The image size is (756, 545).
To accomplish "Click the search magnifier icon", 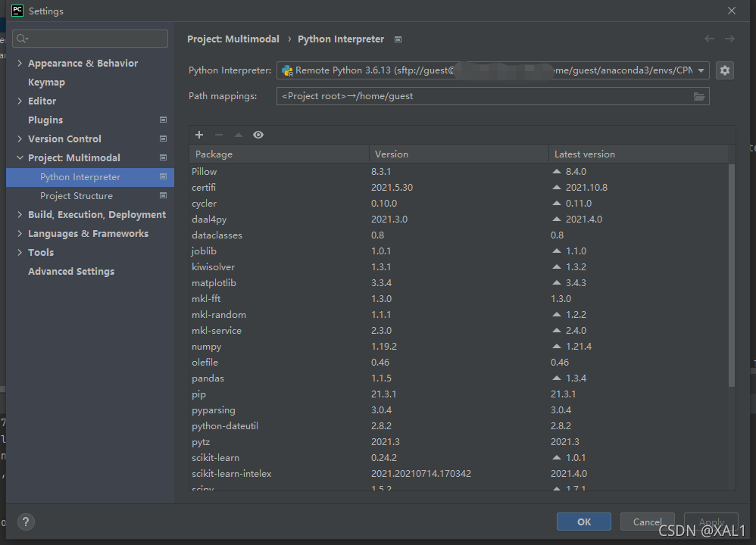I will 22,39.
